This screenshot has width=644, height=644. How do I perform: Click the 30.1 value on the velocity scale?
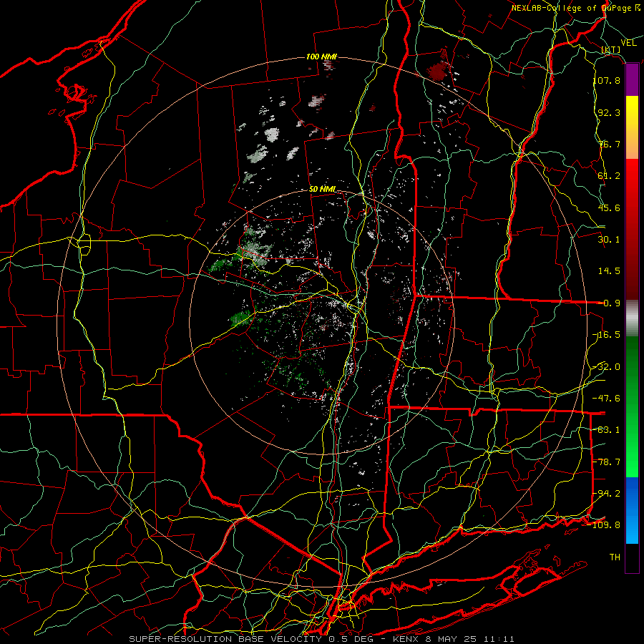click(x=609, y=240)
